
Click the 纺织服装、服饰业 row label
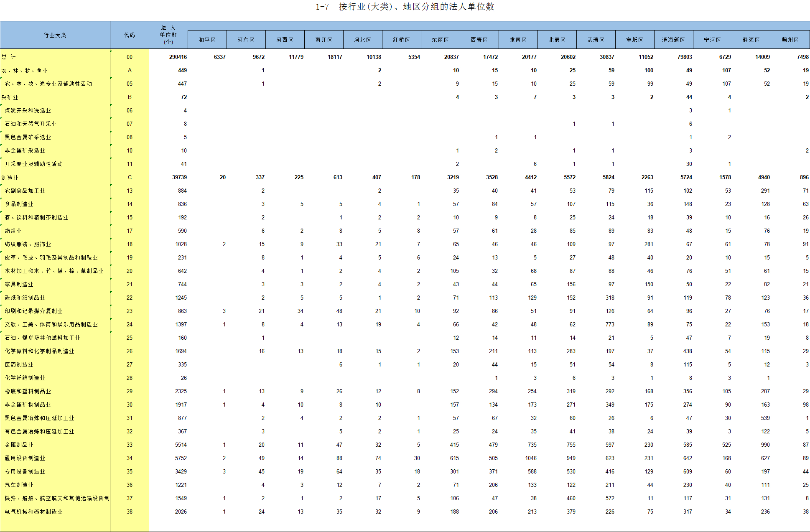pos(28,244)
